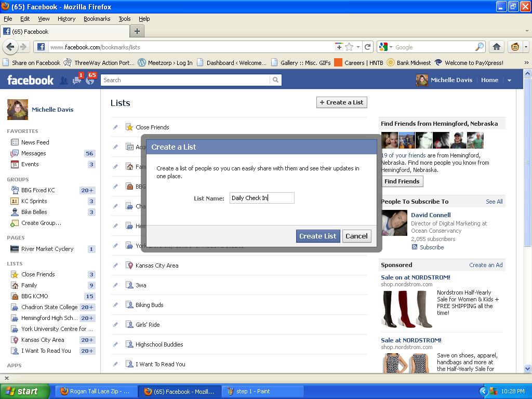Edit the Biking Buds list pencil icon
Screen dimensions: 532x399
[x=116, y=304]
